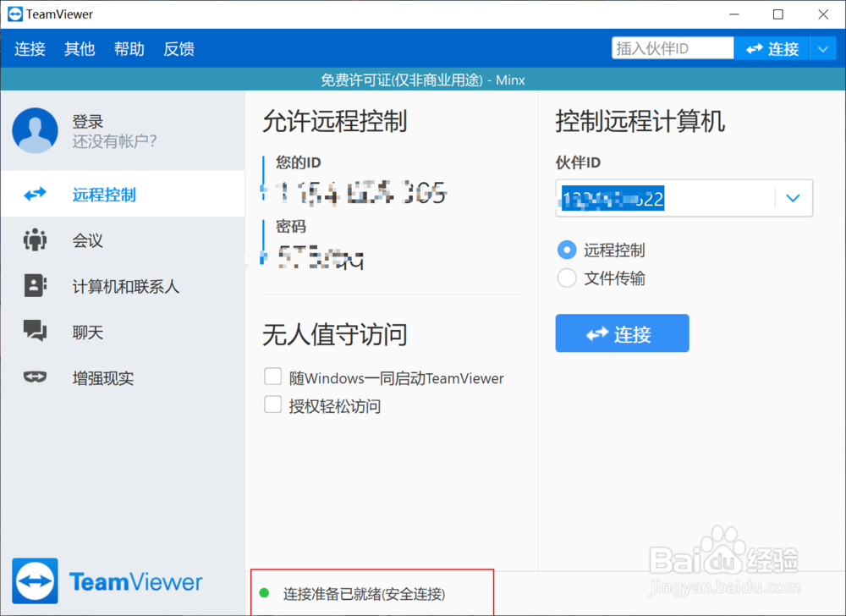Image resolution: width=846 pixels, height=616 pixels.
Task: Enable 授权轻松访问 checkbox
Action: [273, 404]
